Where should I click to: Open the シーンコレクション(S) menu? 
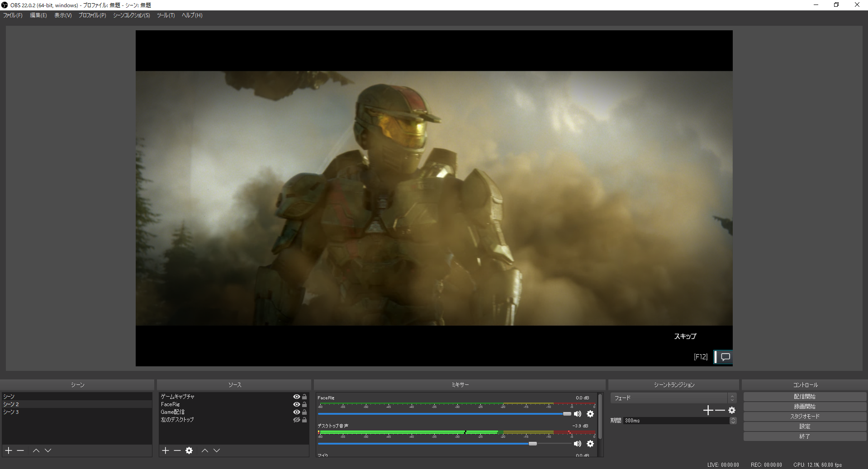click(131, 15)
